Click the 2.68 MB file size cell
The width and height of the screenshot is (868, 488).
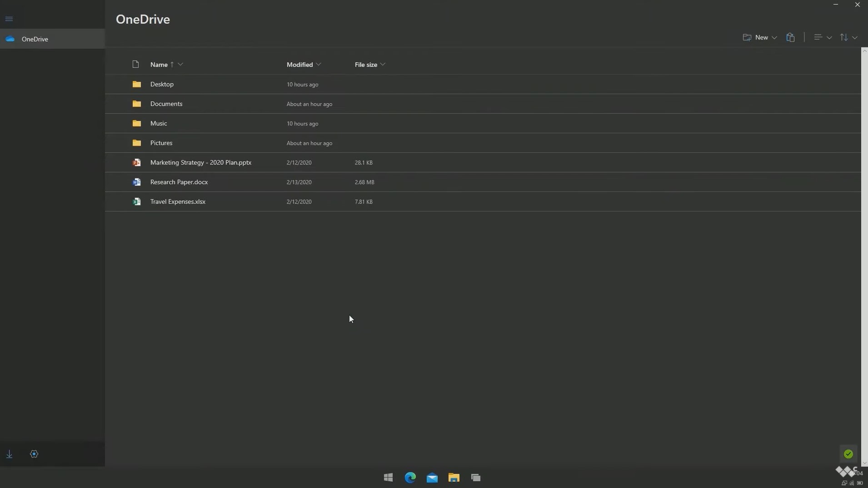364,182
